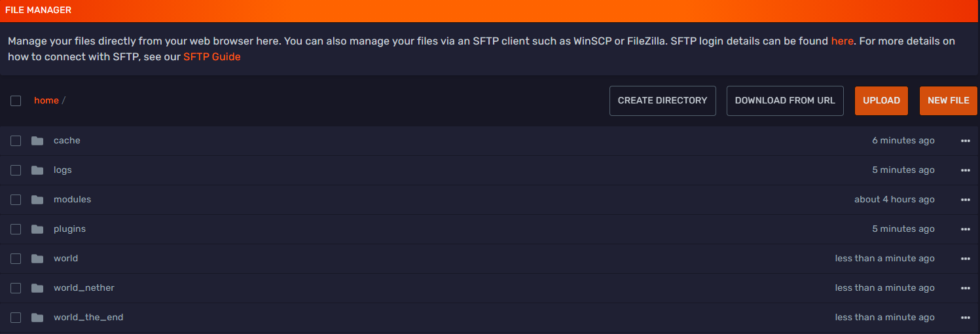Click the world_the_end folder icon
This screenshot has height=334, width=980.
click(x=37, y=318)
